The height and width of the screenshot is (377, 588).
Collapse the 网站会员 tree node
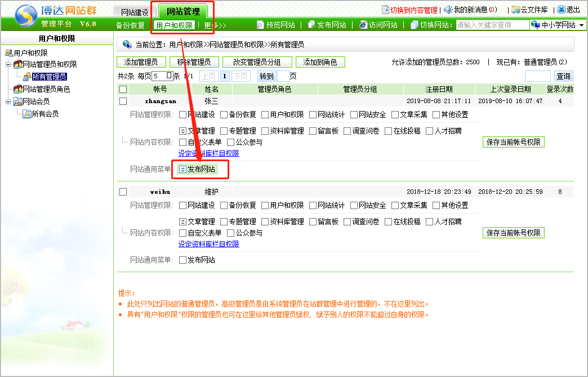[x=8, y=101]
